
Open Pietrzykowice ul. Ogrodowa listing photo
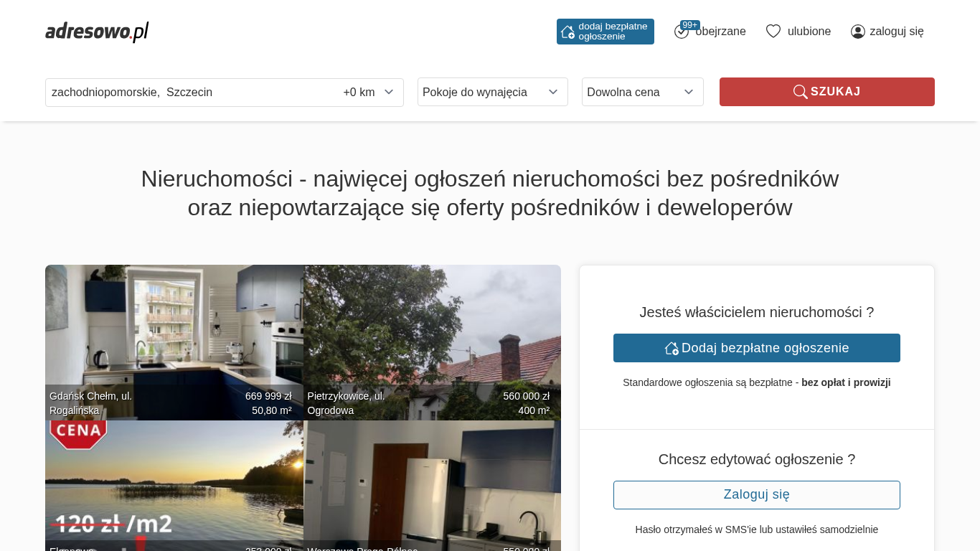click(432, 330)
